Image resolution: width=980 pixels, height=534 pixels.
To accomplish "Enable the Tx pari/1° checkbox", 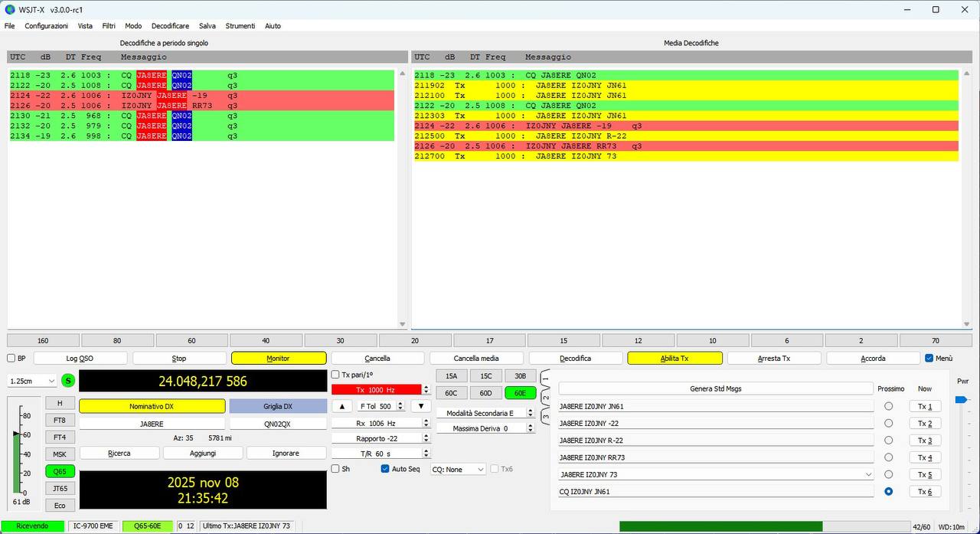I will pyautogui.click(x=335, y=375).
